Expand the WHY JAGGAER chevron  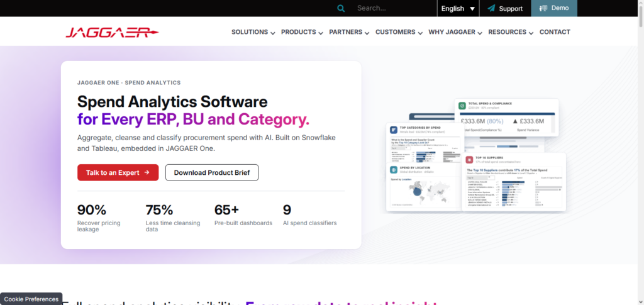coord(480,33)
